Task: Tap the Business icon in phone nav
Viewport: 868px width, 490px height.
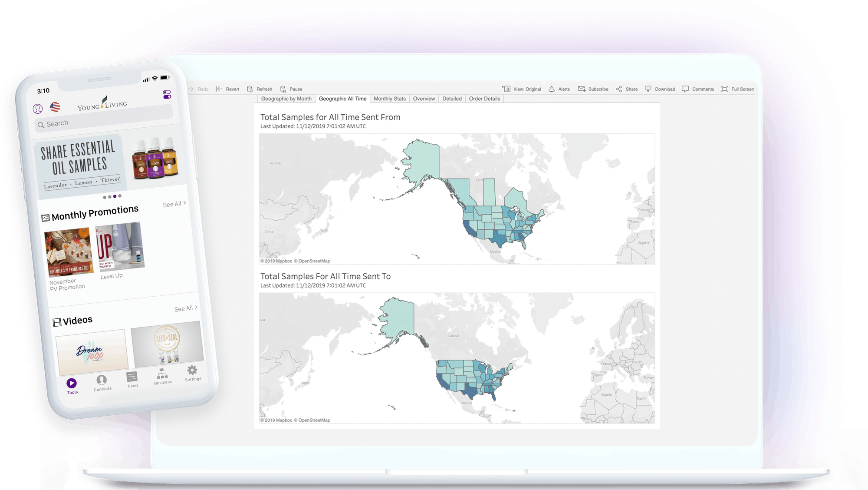Action: click(x=162, y=374)
